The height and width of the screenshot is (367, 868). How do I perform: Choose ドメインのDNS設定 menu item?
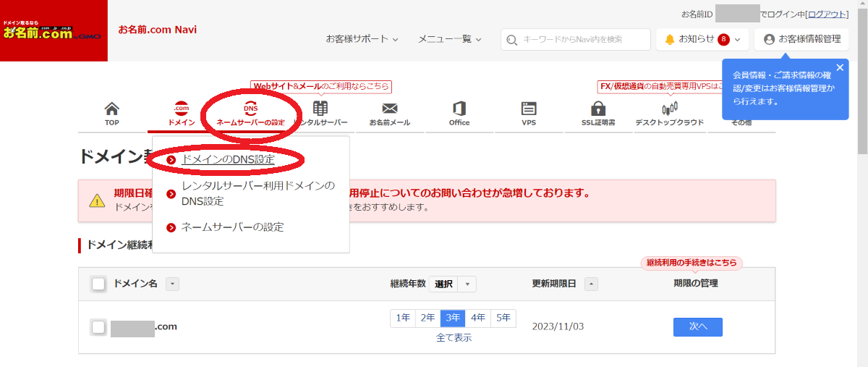pos(228,159)
